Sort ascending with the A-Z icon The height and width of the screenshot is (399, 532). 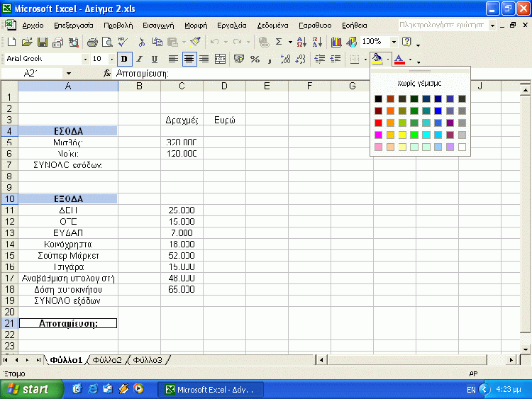point(301,42)
